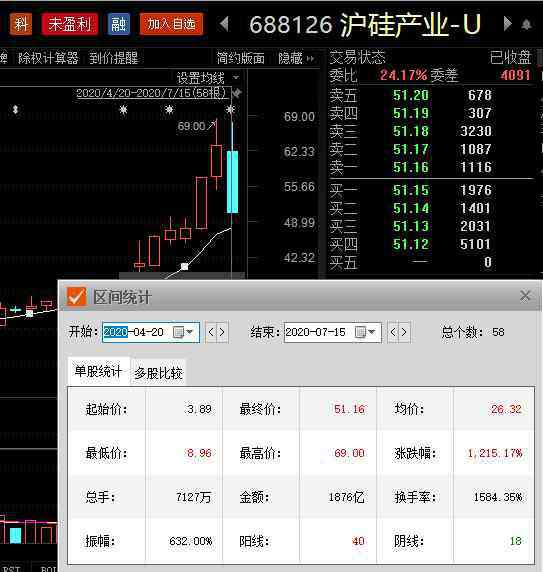Switch to the 多股比较 tab
Screen dimensions: 543x572
pos(158,373)
